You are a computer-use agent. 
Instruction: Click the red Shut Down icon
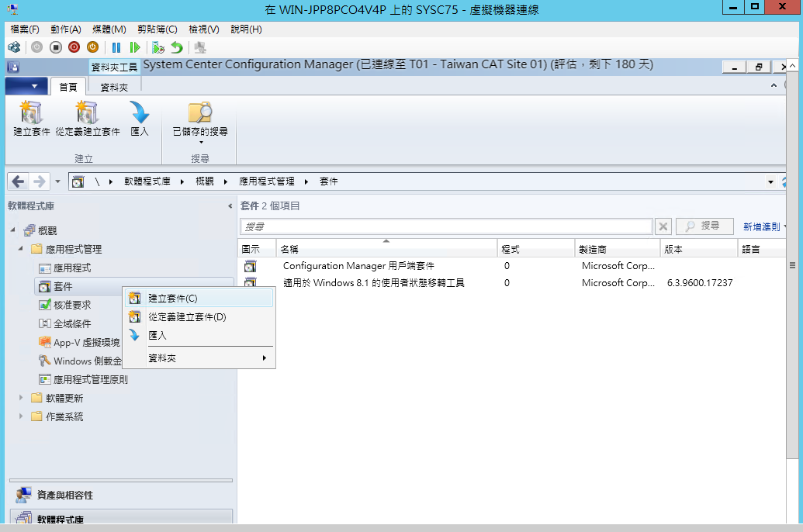coord(74,47)
